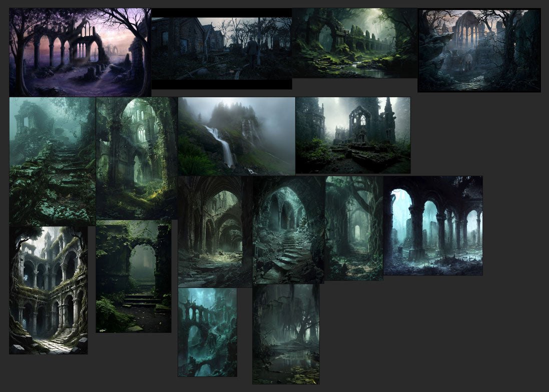Click the mossy stone arch with steps image

click(133, 276)
